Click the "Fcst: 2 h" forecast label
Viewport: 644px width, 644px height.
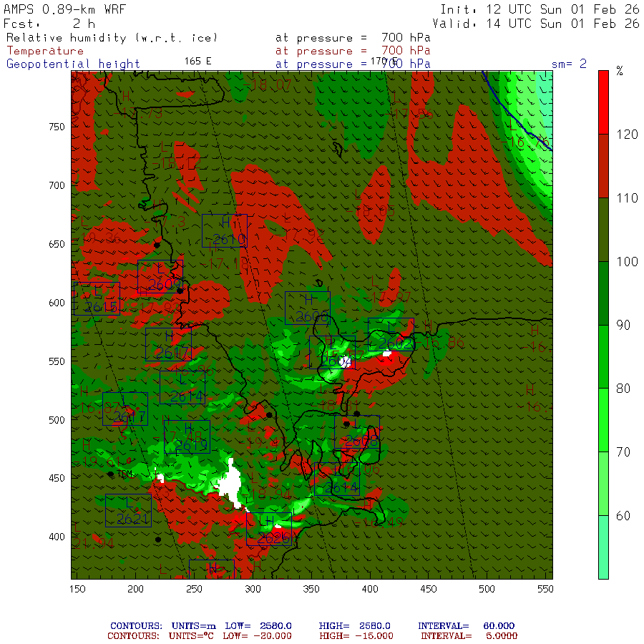[x=49, y=24]
